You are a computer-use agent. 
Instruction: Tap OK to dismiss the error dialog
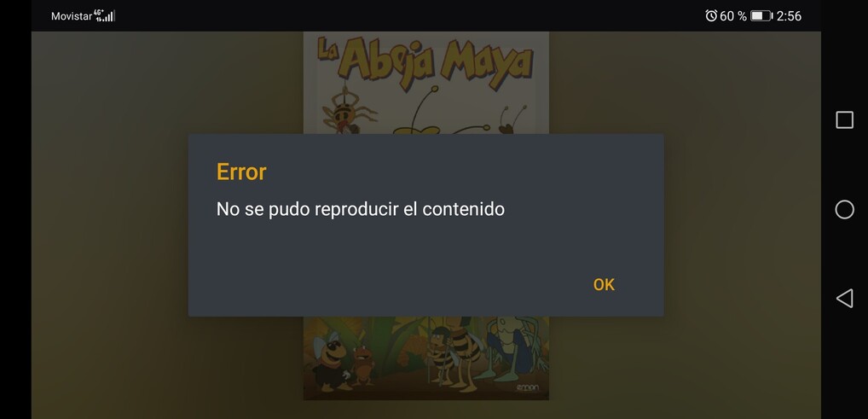click(604, 284)
